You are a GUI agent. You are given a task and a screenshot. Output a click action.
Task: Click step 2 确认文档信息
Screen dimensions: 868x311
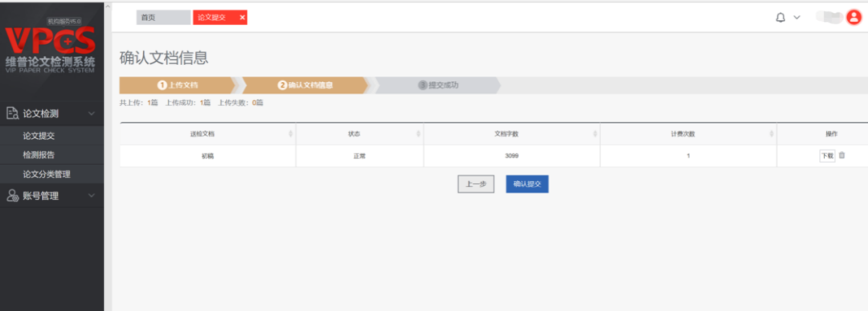click(x=305, y=85)
